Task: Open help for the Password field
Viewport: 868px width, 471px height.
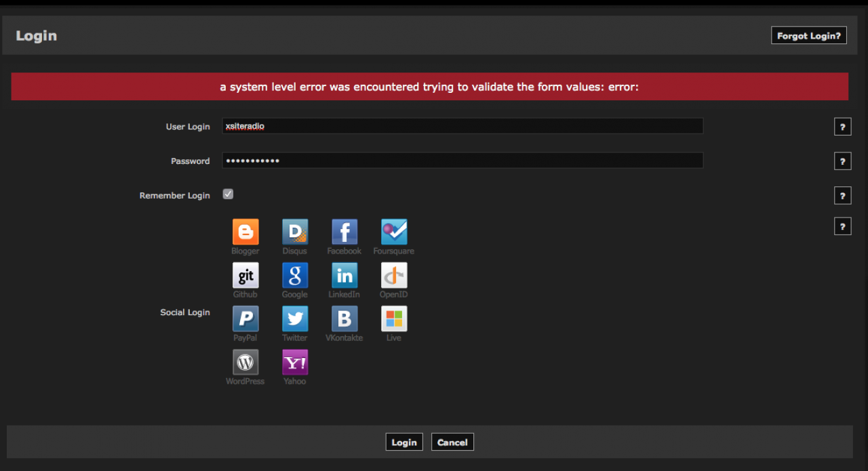Action: click(x=842, y=161)
